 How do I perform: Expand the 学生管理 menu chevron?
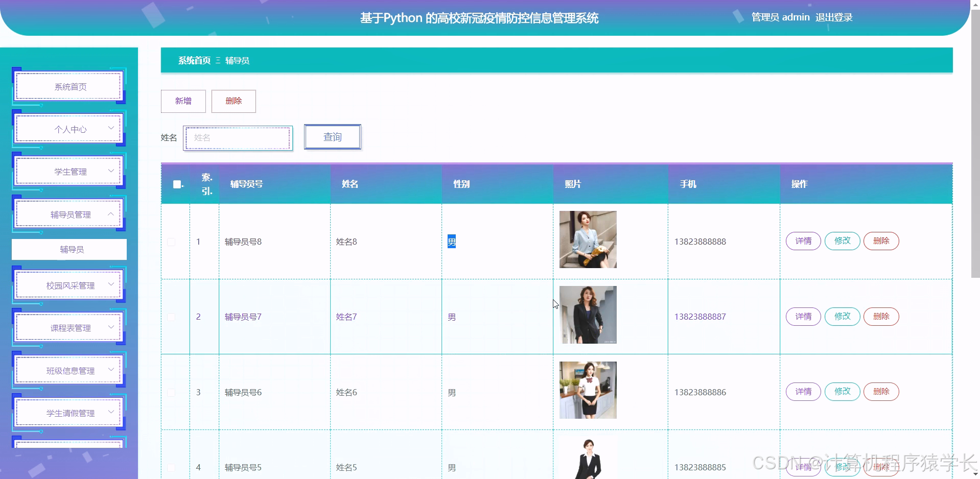point(111,171)
